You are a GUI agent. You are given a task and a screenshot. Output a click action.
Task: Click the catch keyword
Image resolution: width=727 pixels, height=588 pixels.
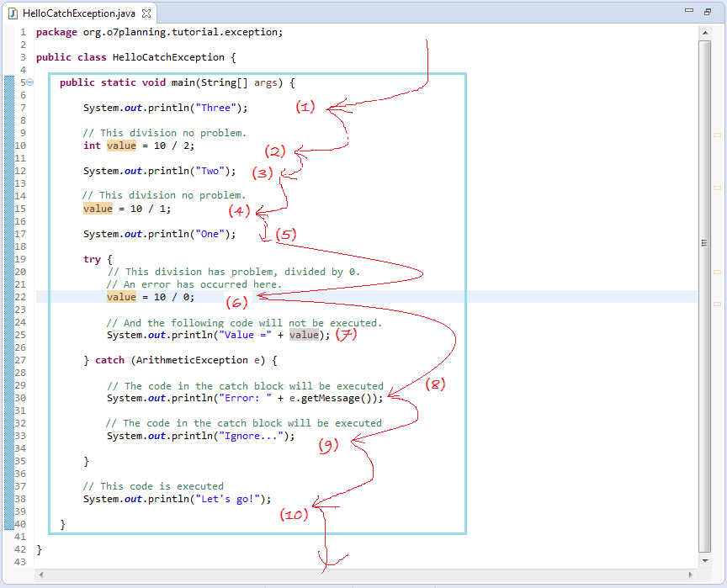pyautogui.click(x=110, y=360)
